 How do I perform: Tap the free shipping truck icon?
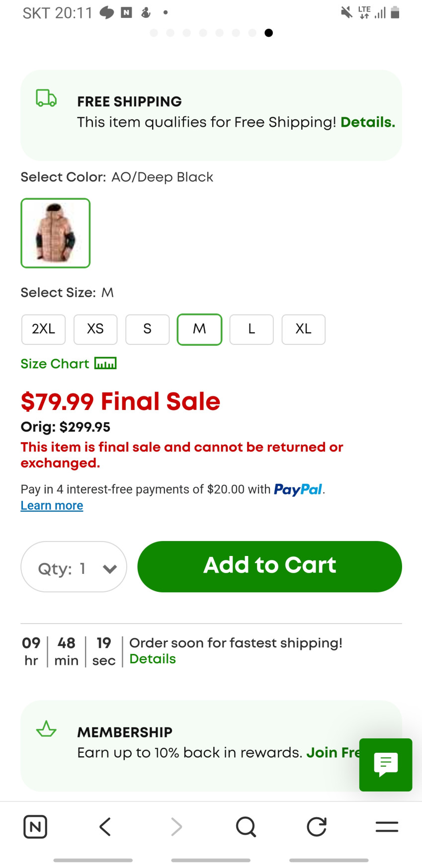point(46,98)
